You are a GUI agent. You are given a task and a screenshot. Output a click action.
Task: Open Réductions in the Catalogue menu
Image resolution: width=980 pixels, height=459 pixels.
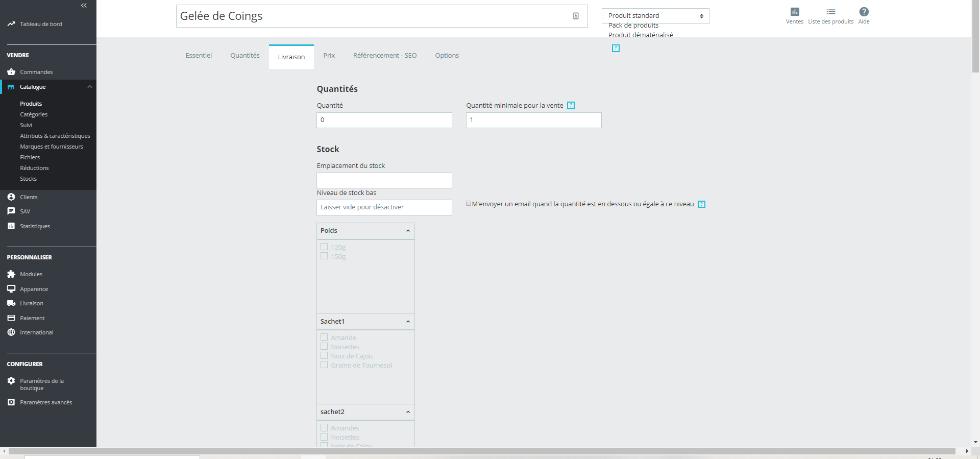tap(35, 168)
